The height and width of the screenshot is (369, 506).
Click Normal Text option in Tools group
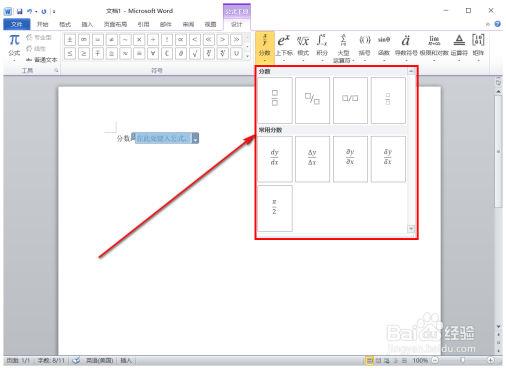[x=42, y=60]
